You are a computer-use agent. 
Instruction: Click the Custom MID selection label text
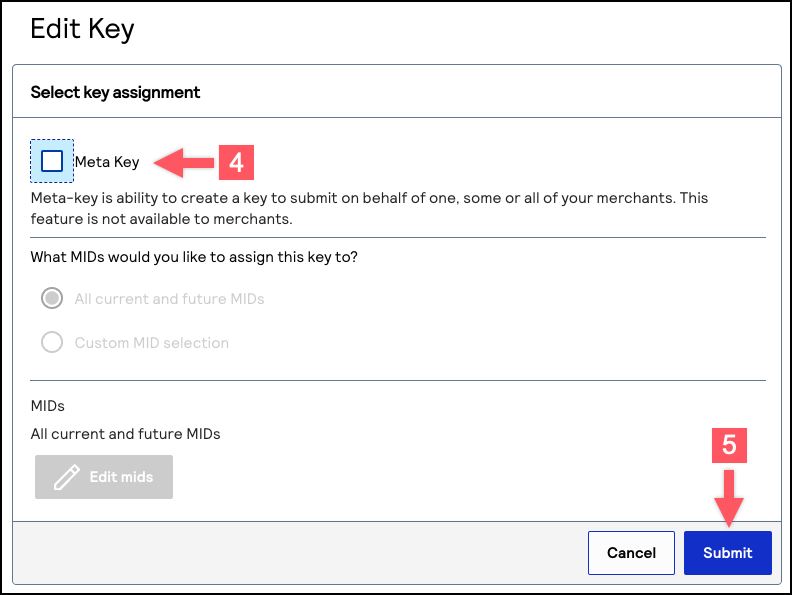(x=151, y=343)
